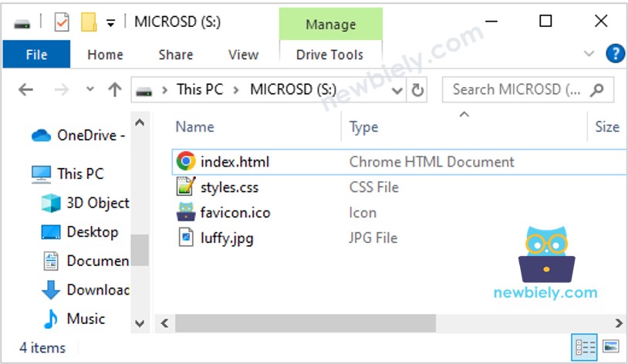Open the File menu
Image resolution: width=628 pixels, height=364 pixels.
(36, 55)
